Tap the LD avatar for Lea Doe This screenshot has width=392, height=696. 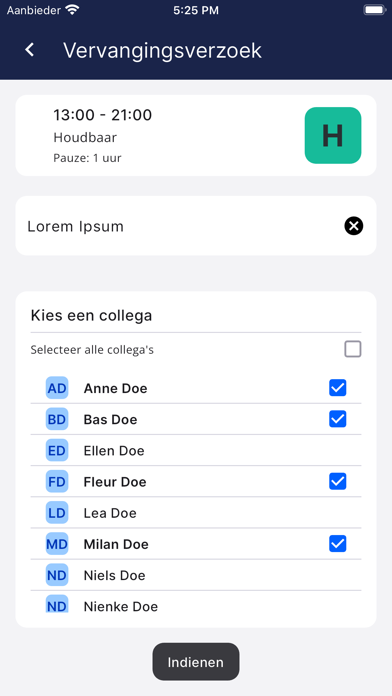[57, 513]
